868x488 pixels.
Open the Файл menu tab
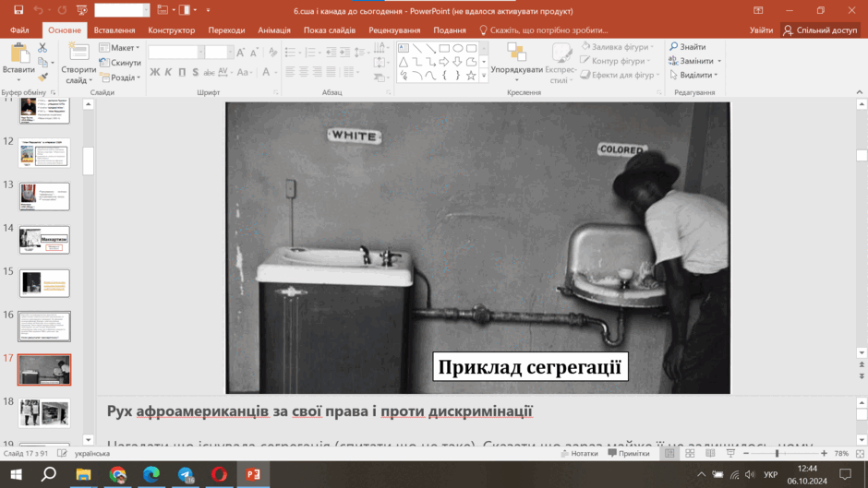tap(19, 30)
